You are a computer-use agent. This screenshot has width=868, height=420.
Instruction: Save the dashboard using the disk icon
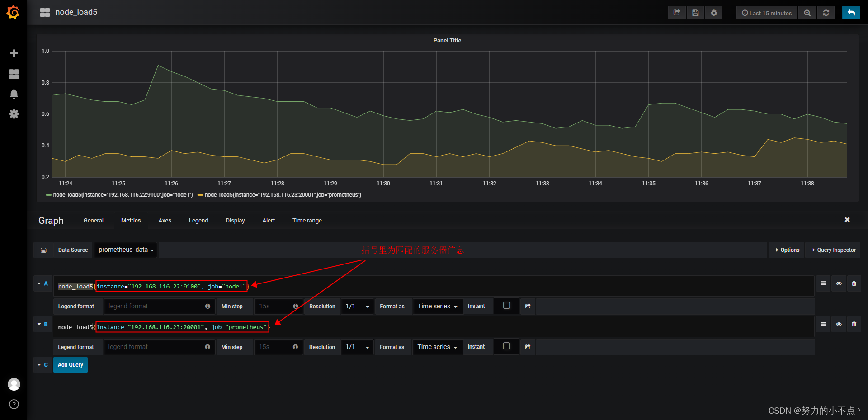(x=695, y=13)
